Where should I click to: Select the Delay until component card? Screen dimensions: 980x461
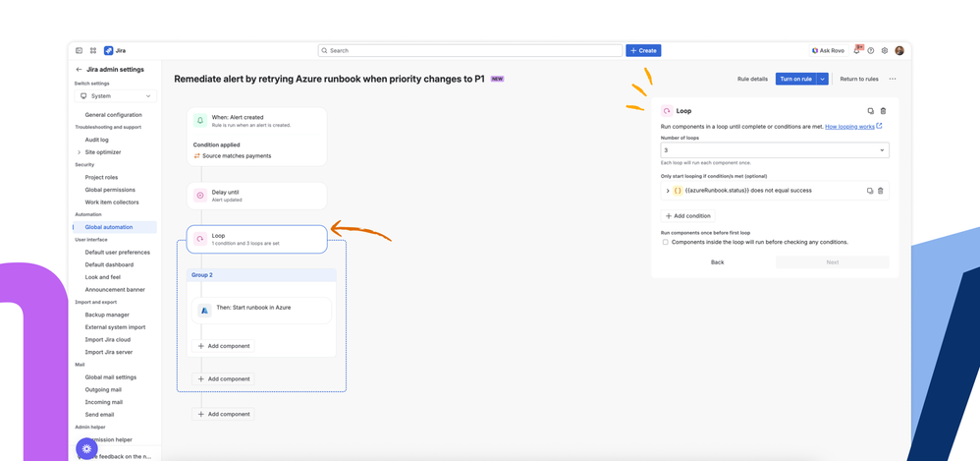point(257,196)
